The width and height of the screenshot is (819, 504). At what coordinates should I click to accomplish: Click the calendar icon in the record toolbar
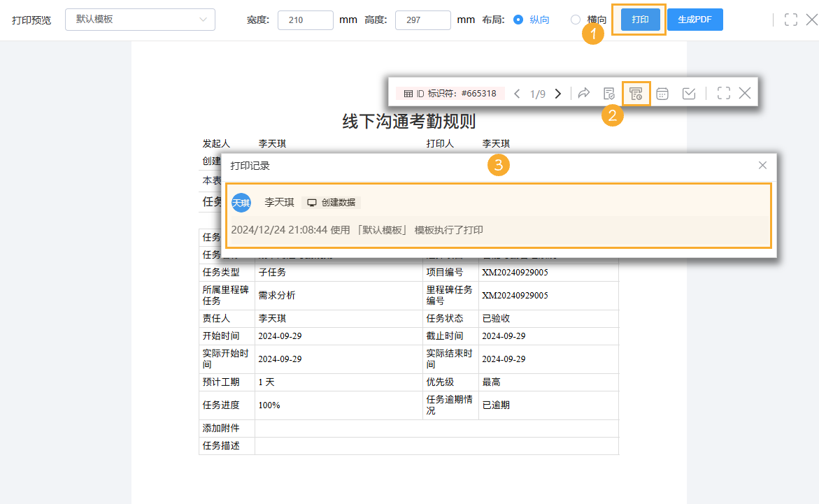(x=662, y=92)
